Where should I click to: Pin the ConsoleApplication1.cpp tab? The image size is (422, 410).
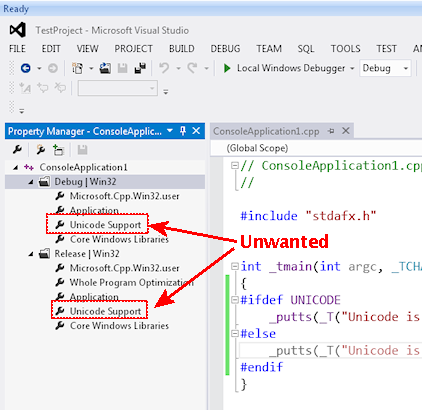click(331, 131)
